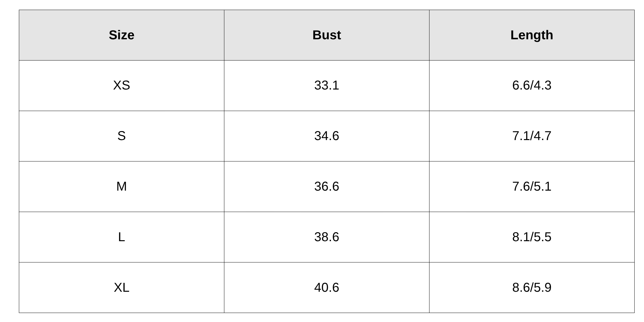Select bust value 34.6

point(327,136)
